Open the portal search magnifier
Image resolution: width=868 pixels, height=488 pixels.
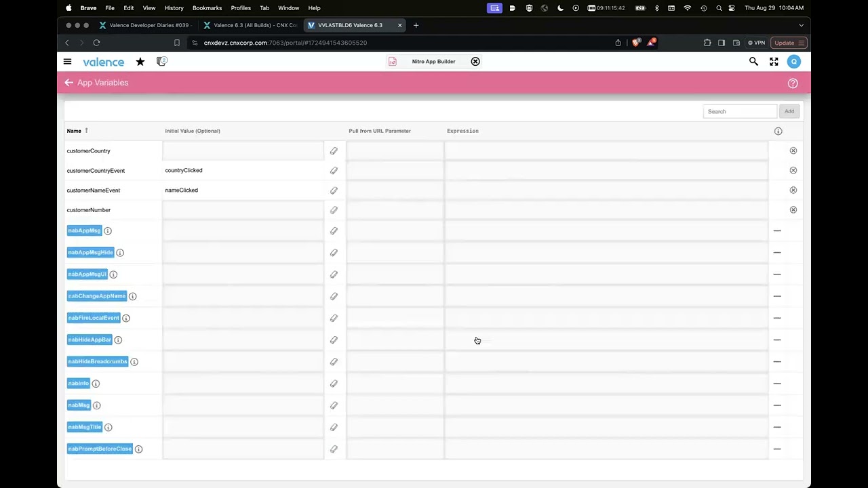click(x=753, y=62)
